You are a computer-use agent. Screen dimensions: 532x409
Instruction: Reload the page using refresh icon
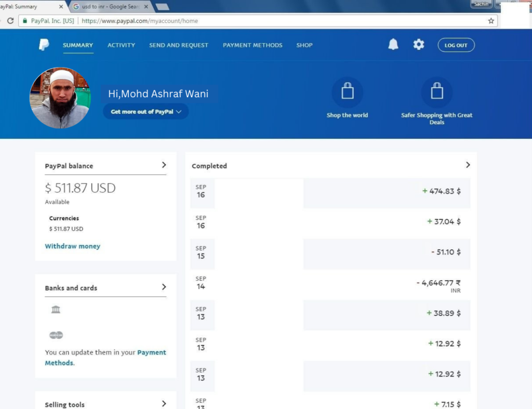[10, 21]
